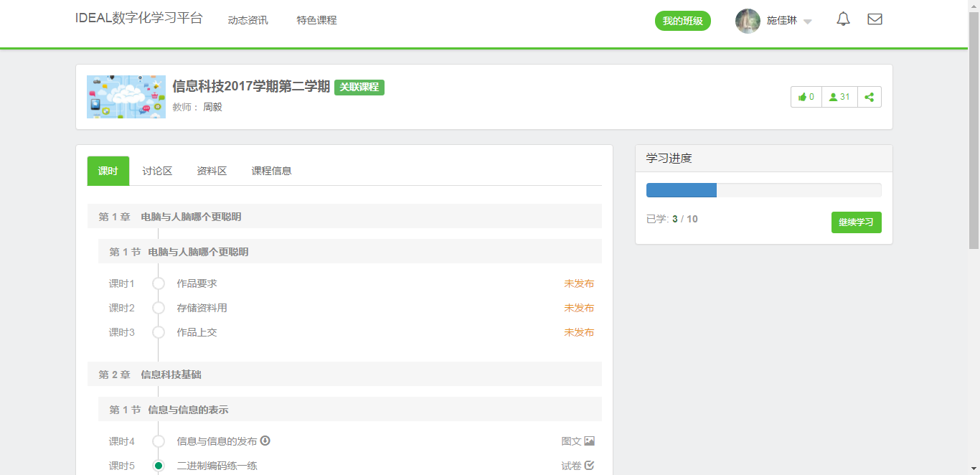Collapse the 第 2 章 信息科技基础 header
The width and height of the screenshot is (980, 475).
(x=344, y=375)
